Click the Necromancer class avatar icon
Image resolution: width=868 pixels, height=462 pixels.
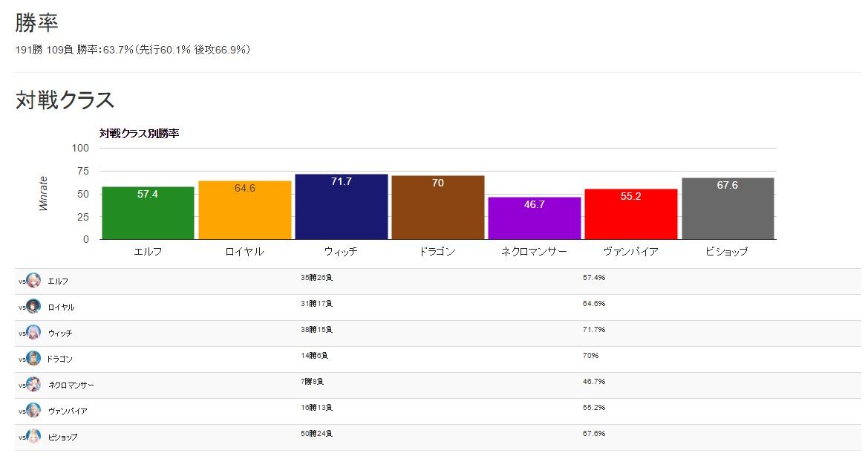tap(33, 385)
